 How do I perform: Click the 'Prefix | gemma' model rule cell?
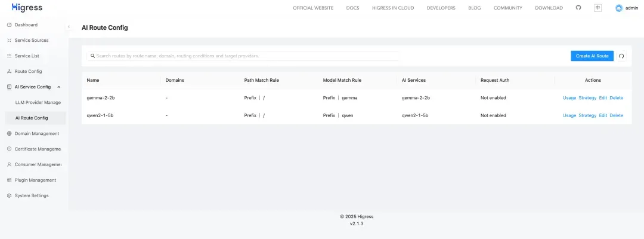pos(340,98)
